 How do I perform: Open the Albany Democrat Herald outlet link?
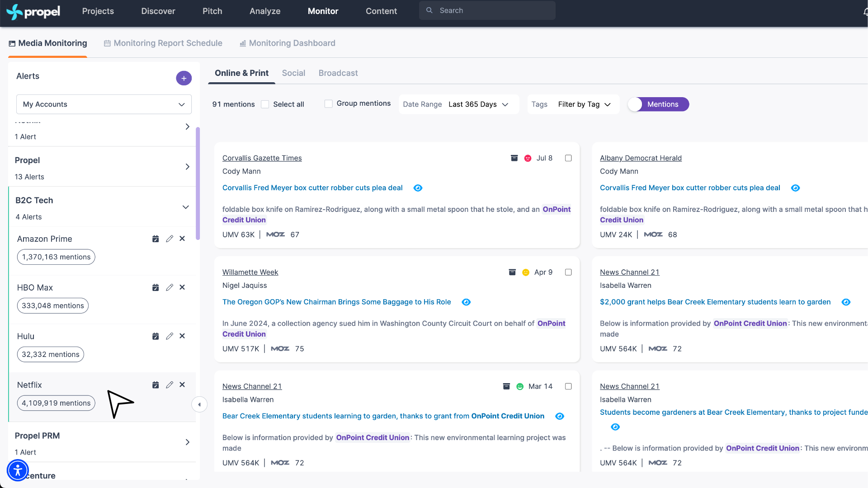[x=641, y=158]
